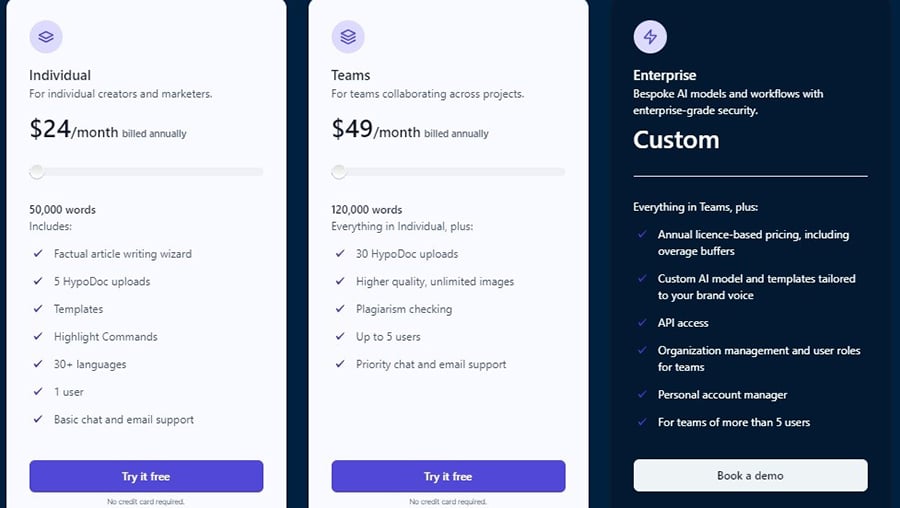Click the Individual plan word-count slider handle
The height and width of the screenshot is (508, 900).
click(37, 172)
